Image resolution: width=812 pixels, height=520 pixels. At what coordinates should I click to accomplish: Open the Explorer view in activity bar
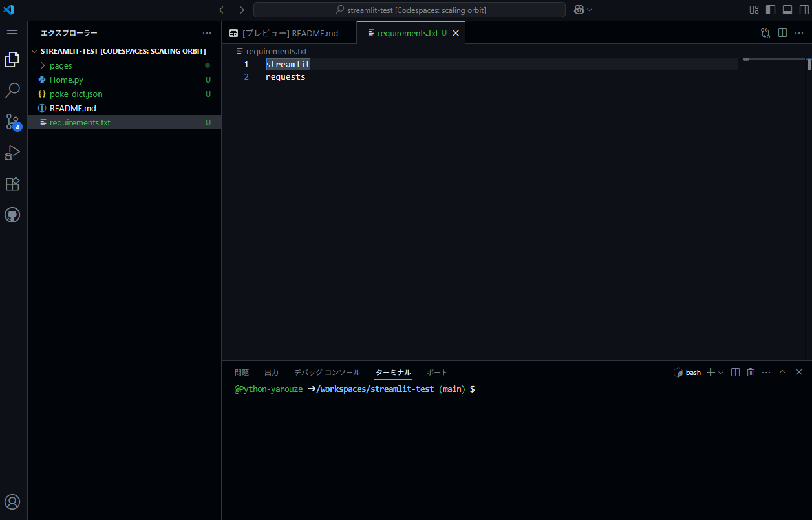click(12, 60)
